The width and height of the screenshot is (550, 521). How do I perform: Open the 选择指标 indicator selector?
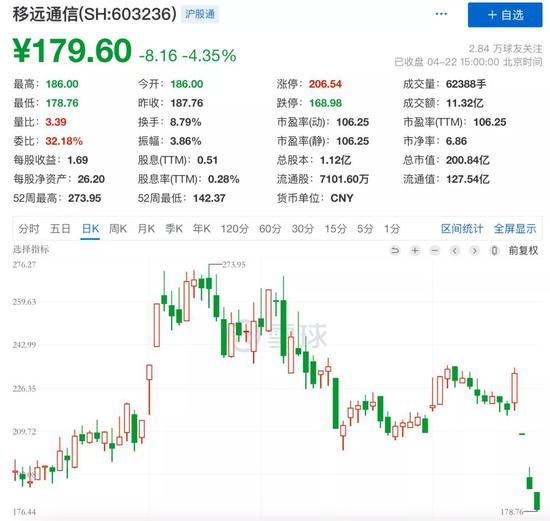tap(31, 249)
